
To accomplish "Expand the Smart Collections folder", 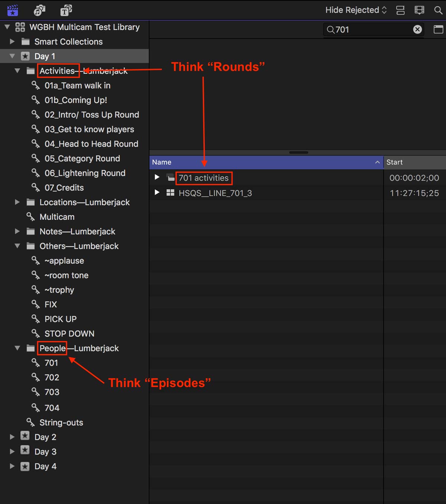I will [12, 41].
